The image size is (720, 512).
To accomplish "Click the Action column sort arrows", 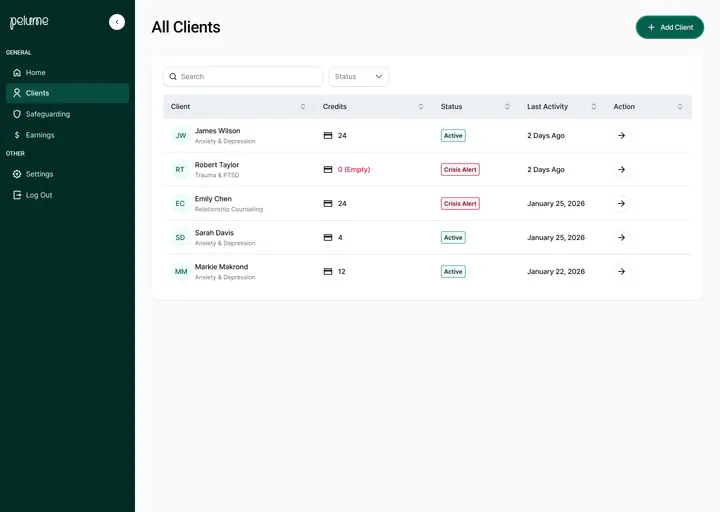I will coord(680,107).
